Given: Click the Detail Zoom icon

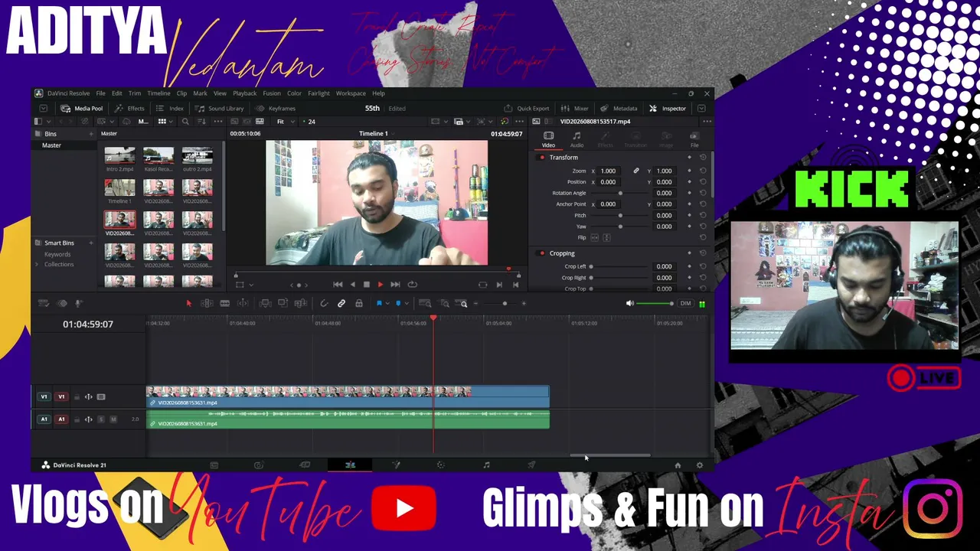Looking at the screenshot, I should click(444, 304).
